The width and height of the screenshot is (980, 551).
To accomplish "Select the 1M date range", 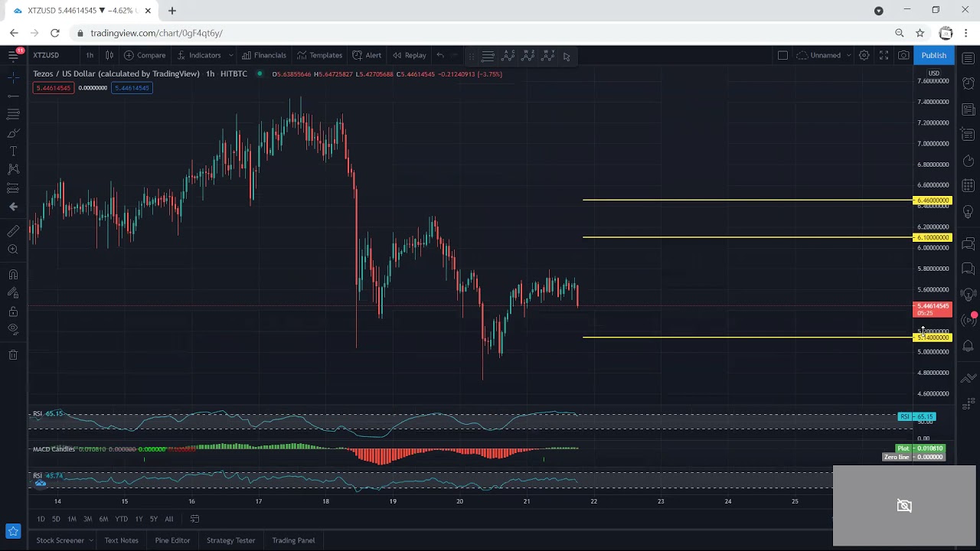I will (72, 519).
